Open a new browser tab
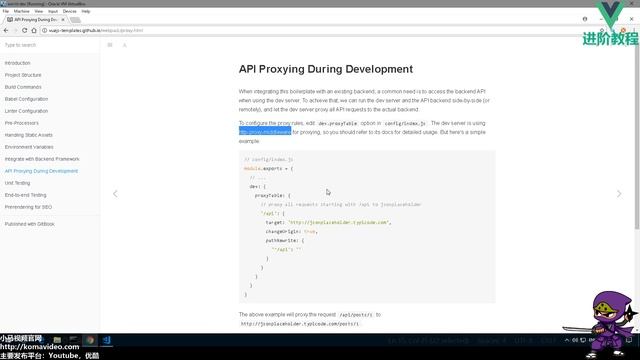This screenshot has height=360, width=640. [76, 20]
